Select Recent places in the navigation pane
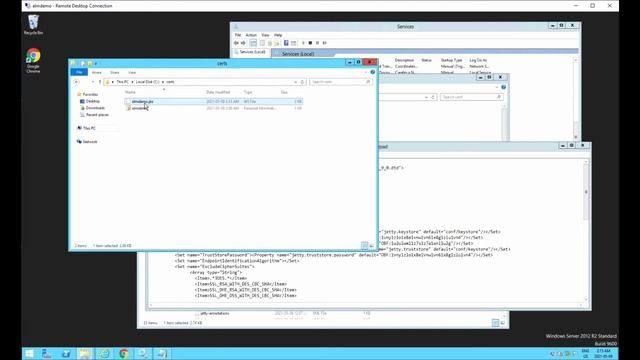Viewport: 640px width, 360px height. [97, 115]
